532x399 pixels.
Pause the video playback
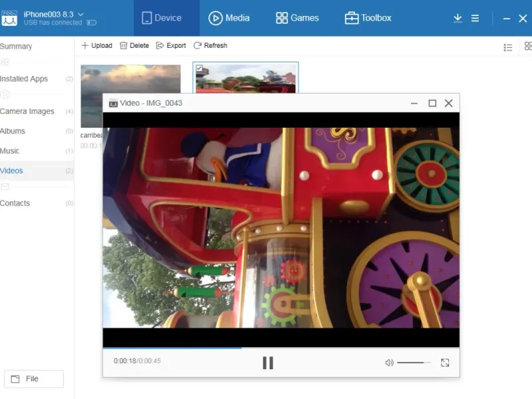268,362
